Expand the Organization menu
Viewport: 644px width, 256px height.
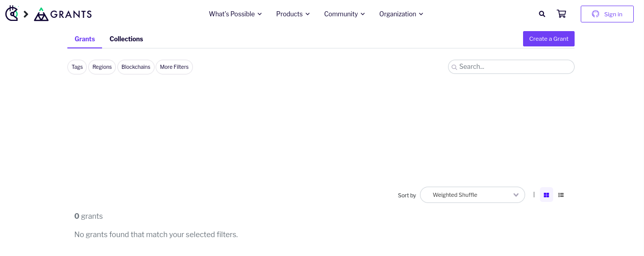pos(401,14)
